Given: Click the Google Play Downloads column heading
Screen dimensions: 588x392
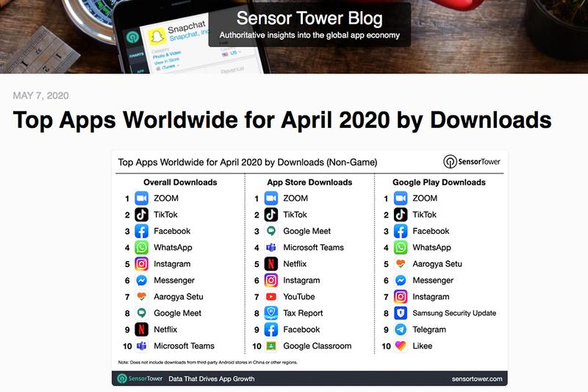Looking at the screenshot, I should click(439, 182).
